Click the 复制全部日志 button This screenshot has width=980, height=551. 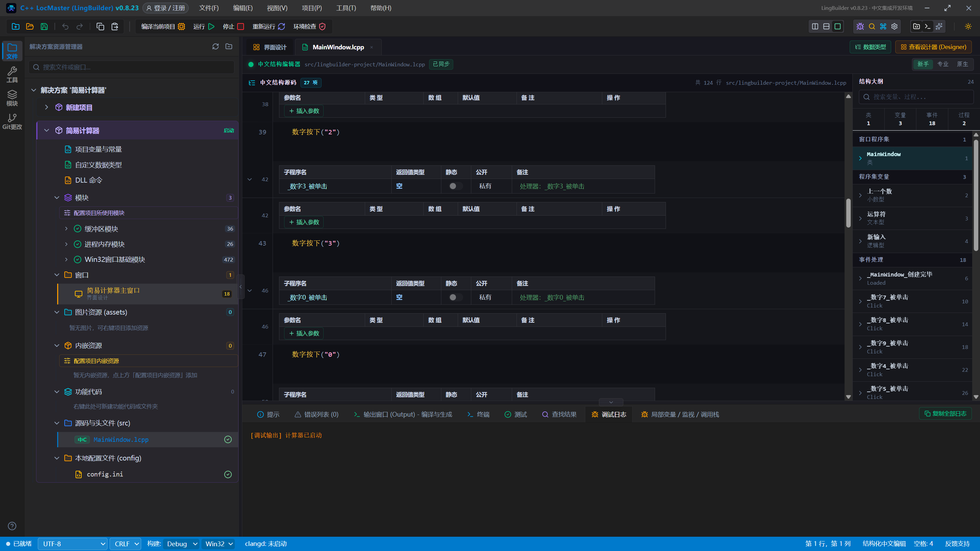(x=945, y=414)
